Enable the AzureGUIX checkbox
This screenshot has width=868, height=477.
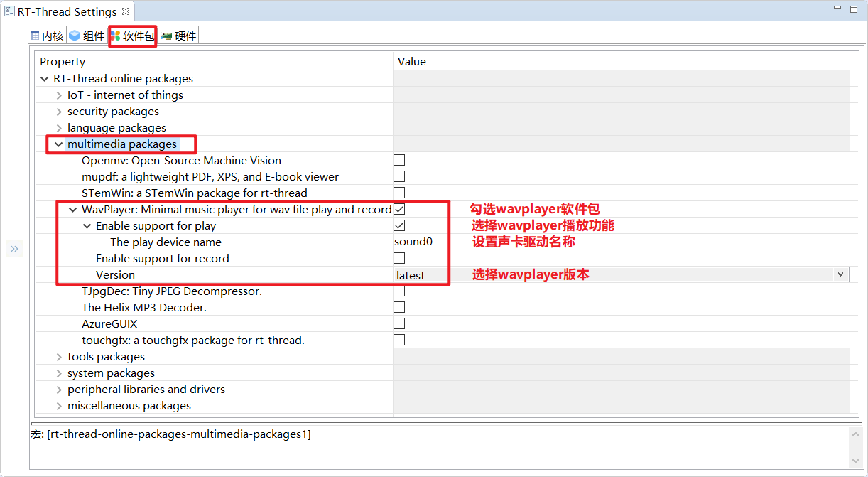point(399,323)
